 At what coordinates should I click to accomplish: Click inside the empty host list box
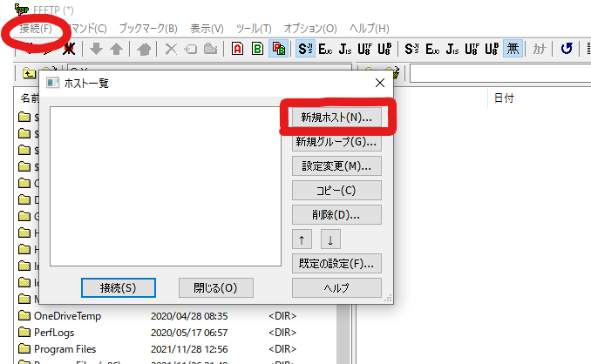[x=166, y=186]
